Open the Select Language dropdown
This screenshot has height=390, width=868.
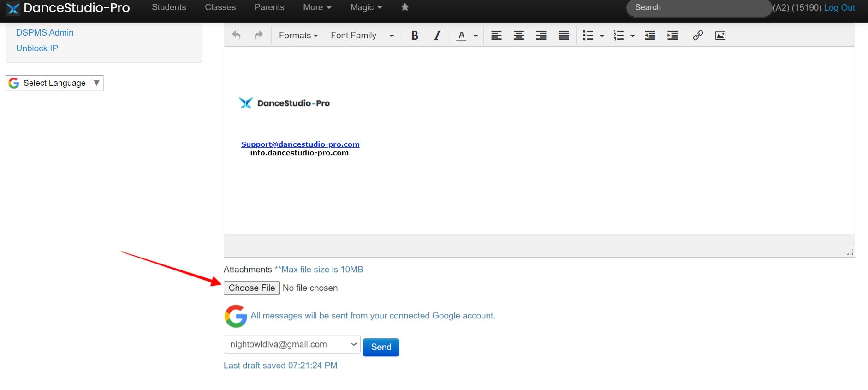click(55, 83)
